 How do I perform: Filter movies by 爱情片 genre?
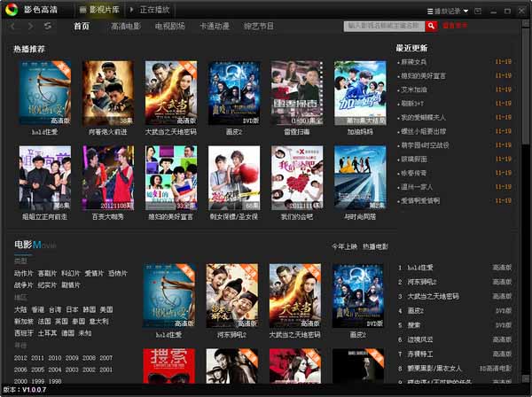(x=94, y=273)
